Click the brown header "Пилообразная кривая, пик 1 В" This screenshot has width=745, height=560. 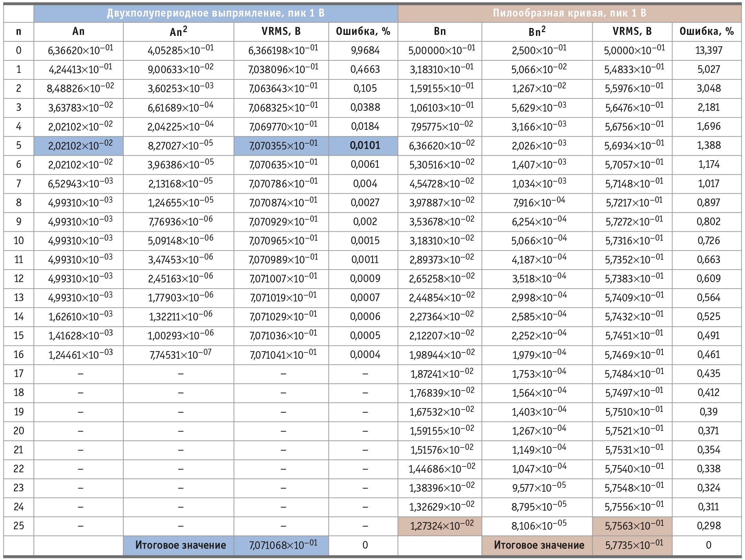point(569,13)
